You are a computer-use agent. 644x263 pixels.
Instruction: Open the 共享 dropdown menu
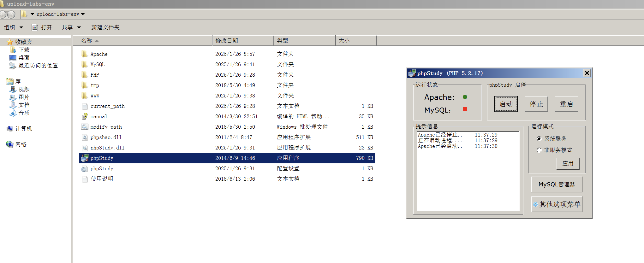tap(71, 27)
